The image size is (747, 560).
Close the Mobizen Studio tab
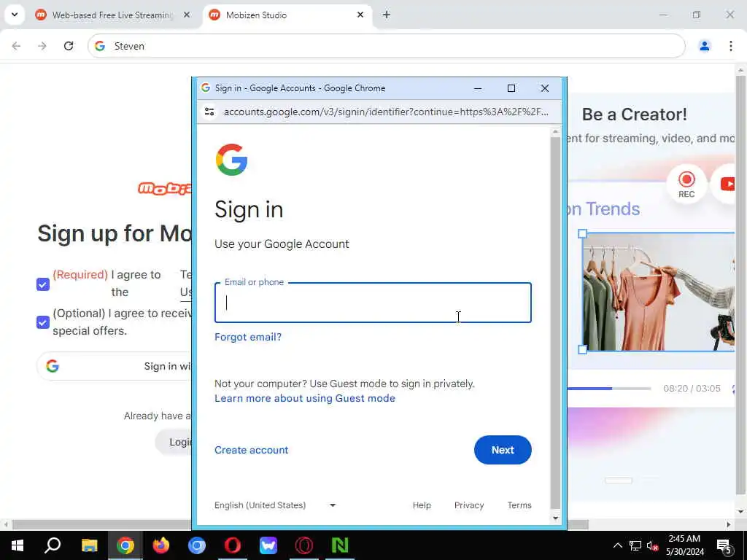pos(360,15)
